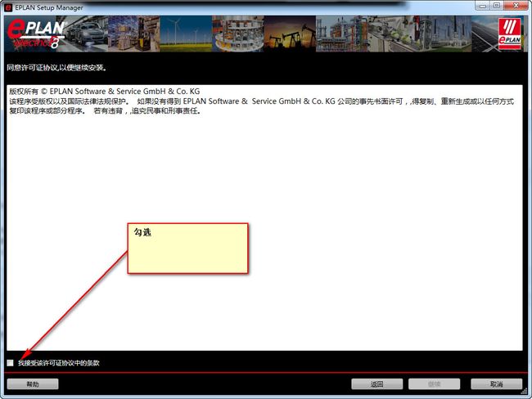
Task: Check the accept license agreement checkbox
Action: (10, 363)
